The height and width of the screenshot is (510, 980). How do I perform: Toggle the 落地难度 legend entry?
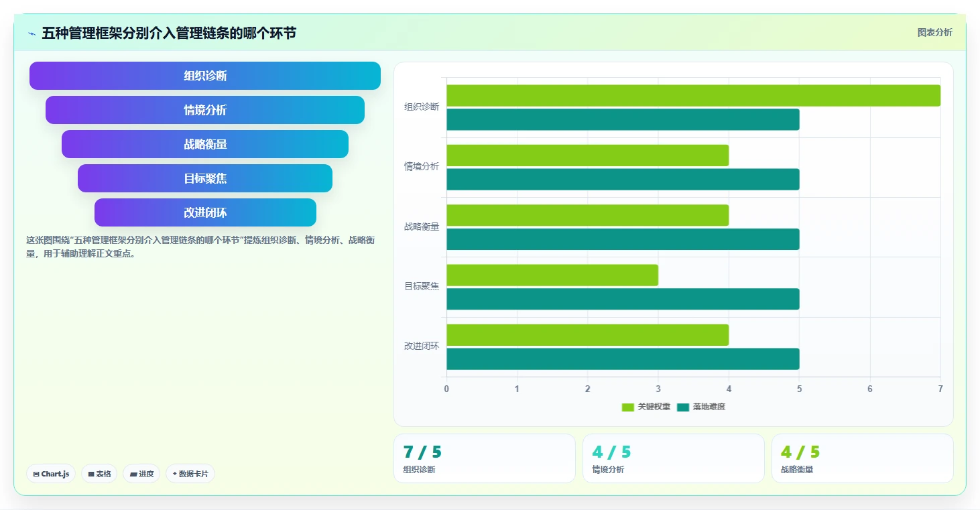tap(701, 407)
